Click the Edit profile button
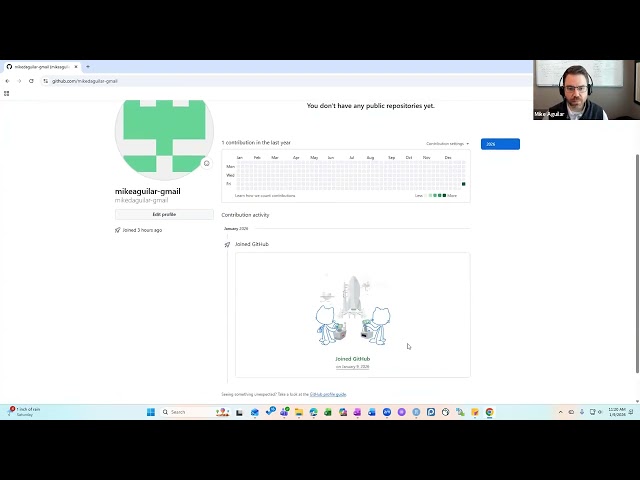Viewport: 640px width, 480px height. pyautogui.click(x=164, y=214)
